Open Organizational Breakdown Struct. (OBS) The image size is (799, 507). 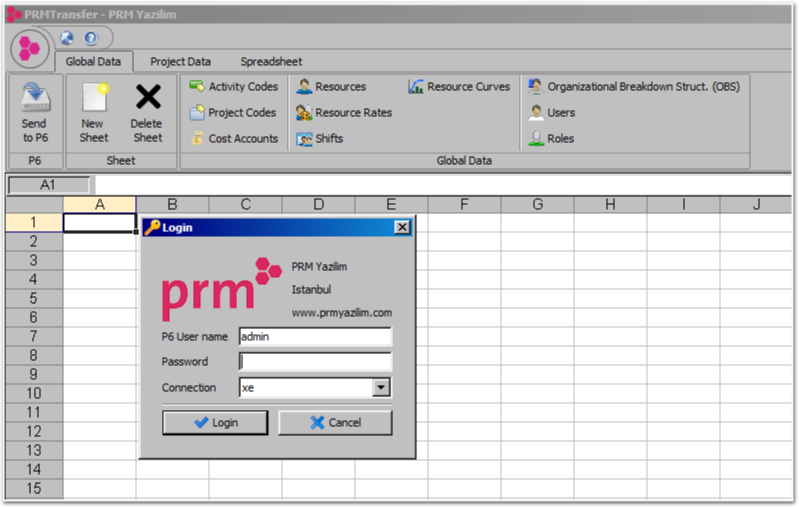point(634,87)
